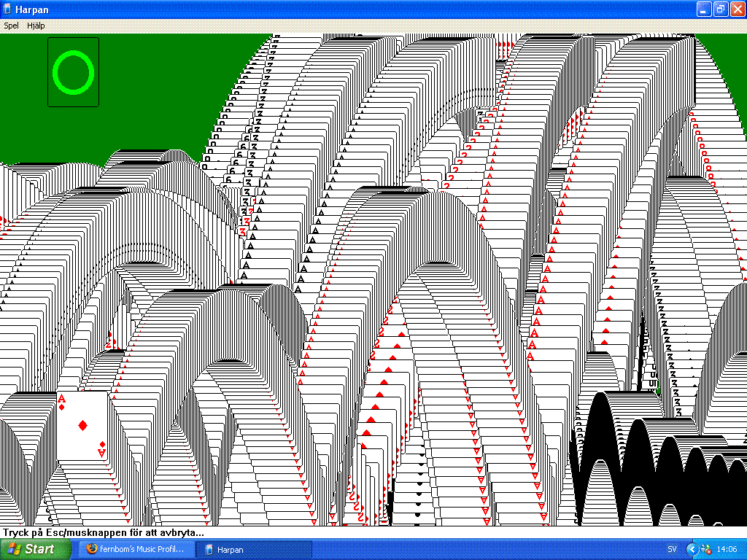The width and height of the screenshot is (747, 560).
Task: Minimize the Harpan window
Action: click(x=704, y=9)
